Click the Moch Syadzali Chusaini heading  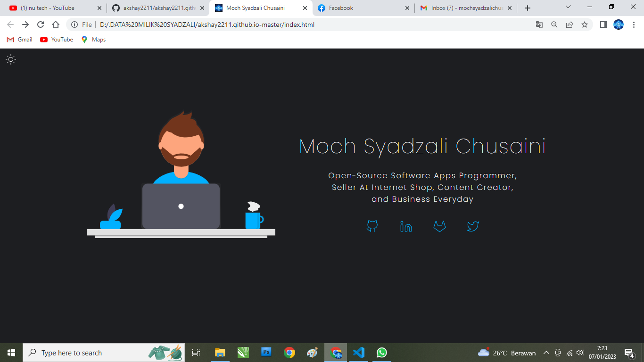click(422, 147)
